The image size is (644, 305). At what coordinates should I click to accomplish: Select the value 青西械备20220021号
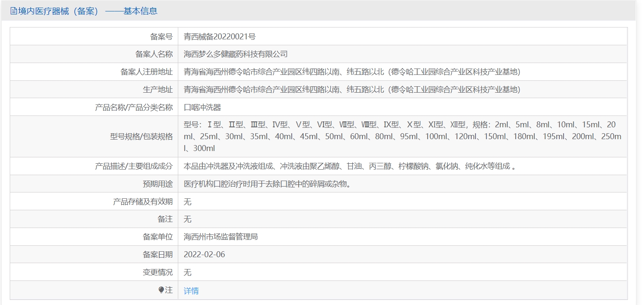[x=220, y=36]
